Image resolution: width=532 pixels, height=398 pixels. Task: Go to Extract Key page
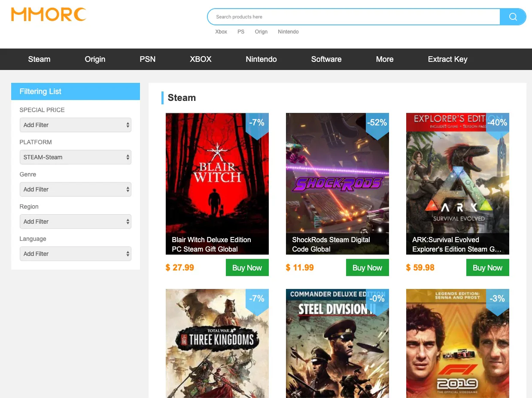point(447,59)
